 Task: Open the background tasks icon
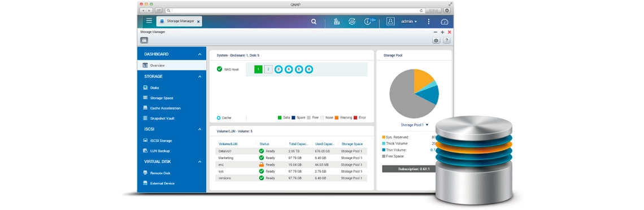[336, 22]
